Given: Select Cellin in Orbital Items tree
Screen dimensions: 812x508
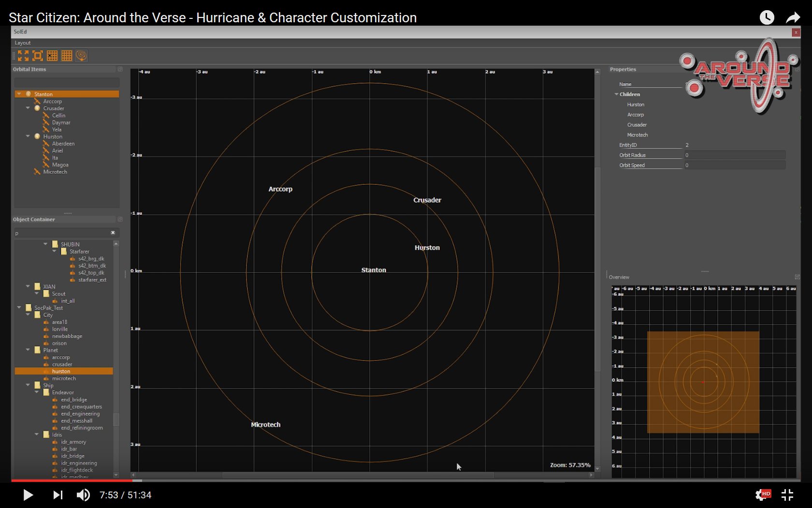Looking at the screenshot, I should (58, 116).
